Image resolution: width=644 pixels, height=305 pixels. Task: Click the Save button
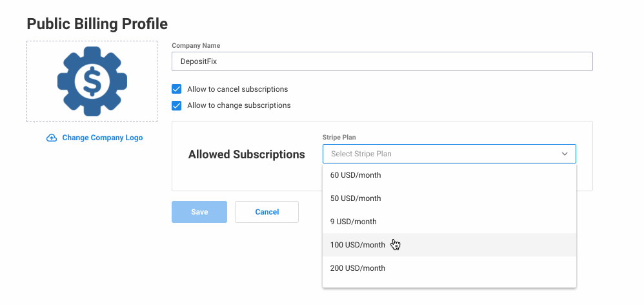(x=199, y=212)
